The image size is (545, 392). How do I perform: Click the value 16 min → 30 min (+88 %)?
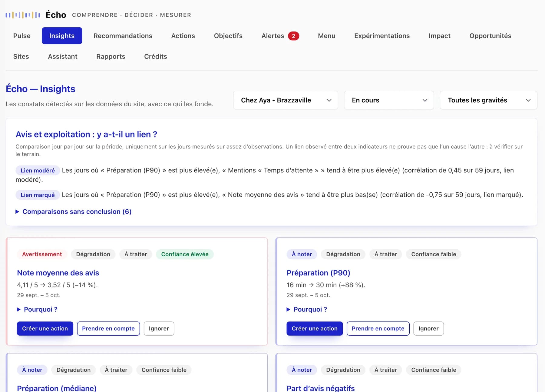[326, 285]
